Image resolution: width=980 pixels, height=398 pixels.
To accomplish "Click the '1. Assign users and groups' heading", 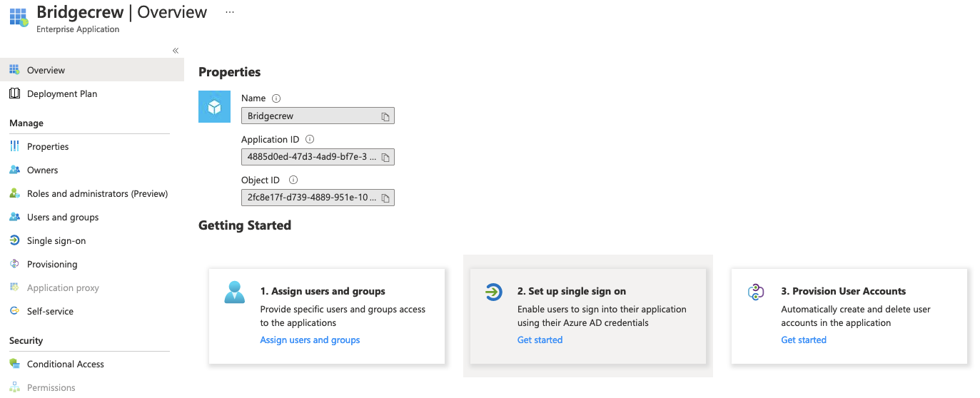I will click(323, 291).
